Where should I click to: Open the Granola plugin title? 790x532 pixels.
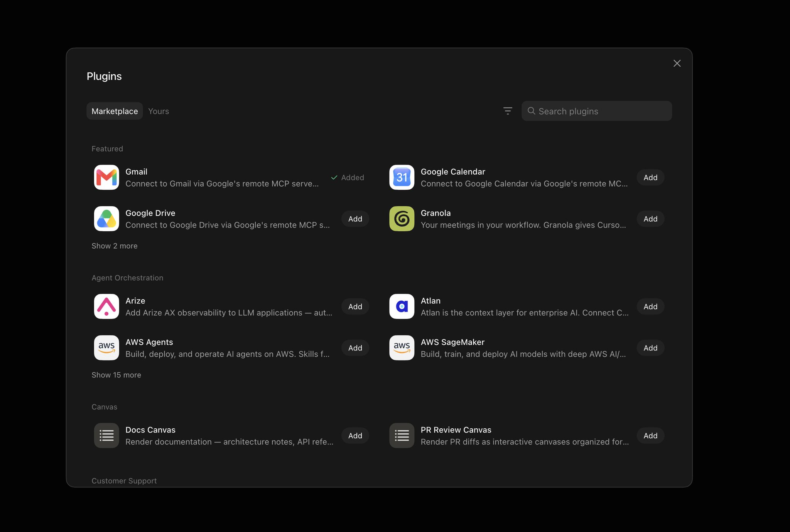(x=436, y=213)
